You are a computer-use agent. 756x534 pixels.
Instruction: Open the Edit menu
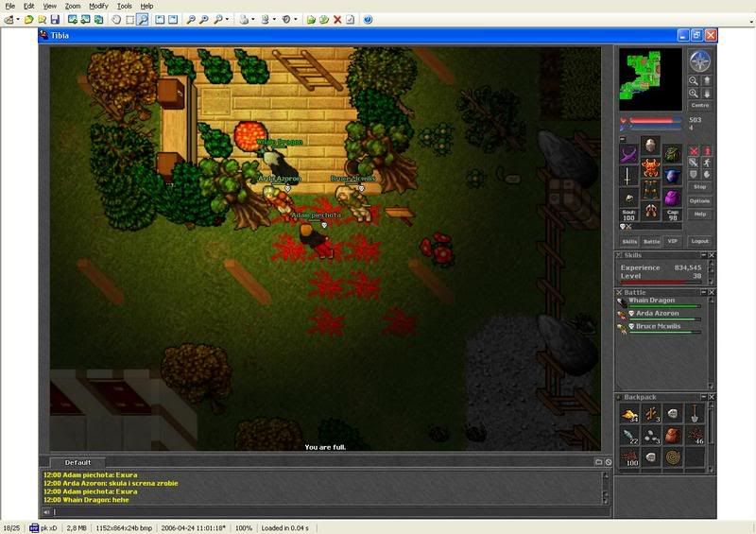[x=29, y=6]
